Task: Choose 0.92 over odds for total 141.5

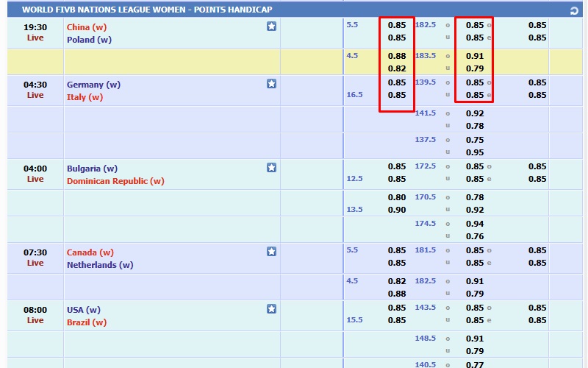Action: [x=475, y=113]
